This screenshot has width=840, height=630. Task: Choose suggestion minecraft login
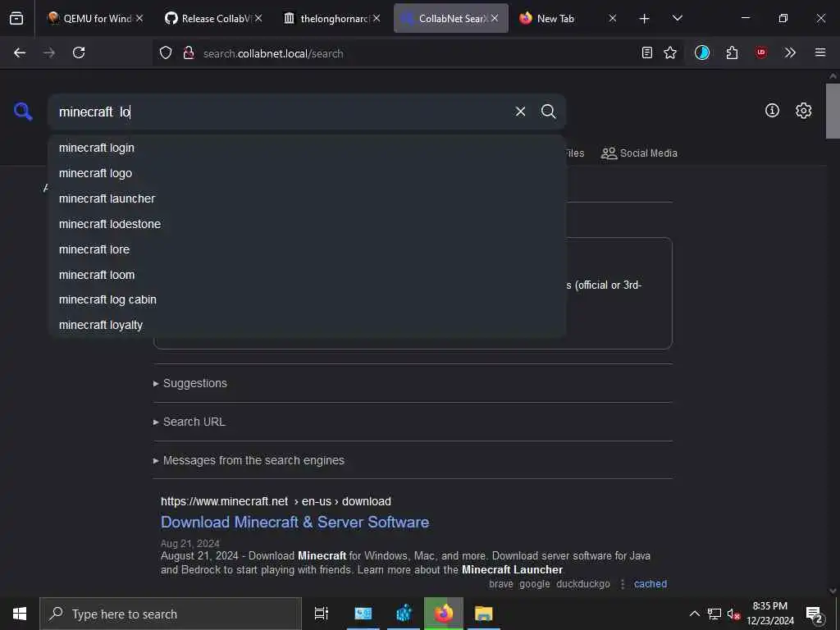point(307,148)
